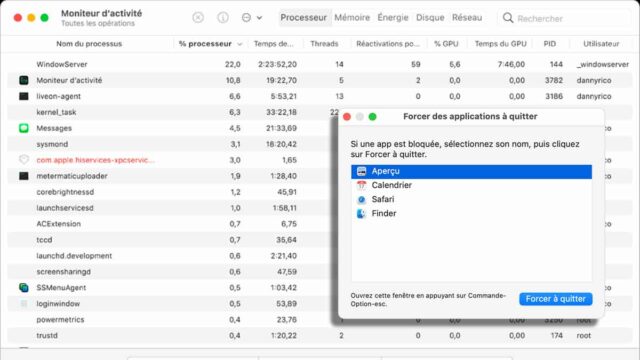Sort by % GPU column header
This screenshot has width=640, height=360.
click(446, 44)
